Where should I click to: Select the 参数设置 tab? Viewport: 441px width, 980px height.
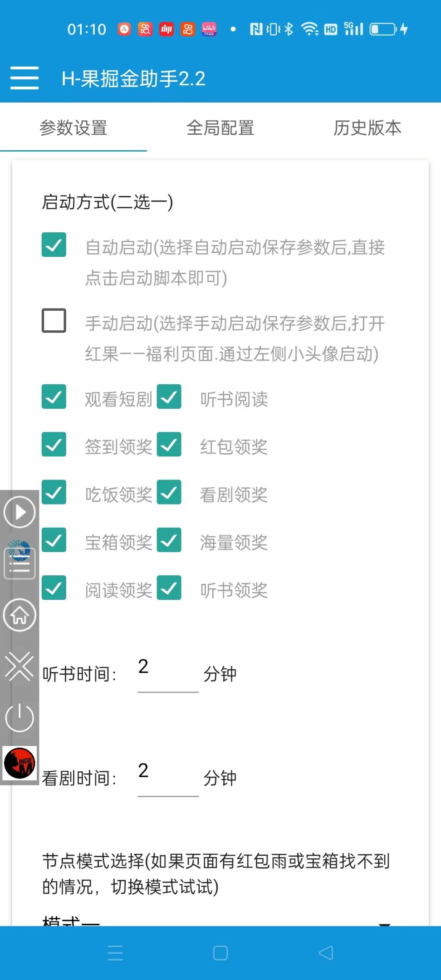coord(74,128)
